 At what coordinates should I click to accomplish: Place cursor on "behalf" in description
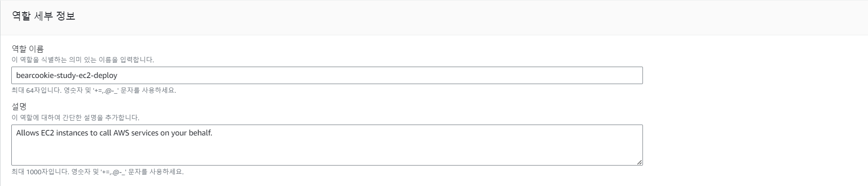coord(200,133)
